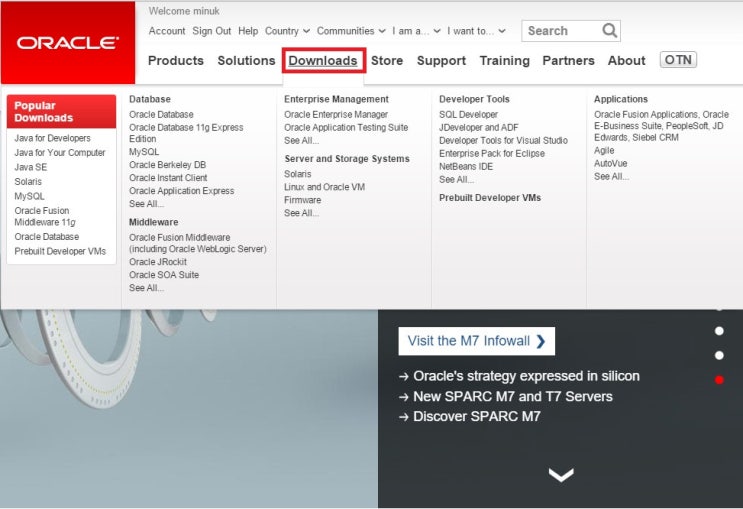The height and width of the screenshot is (509, 743).
Task: Select the third white carousel dot
Action: (x=719, y=355)
